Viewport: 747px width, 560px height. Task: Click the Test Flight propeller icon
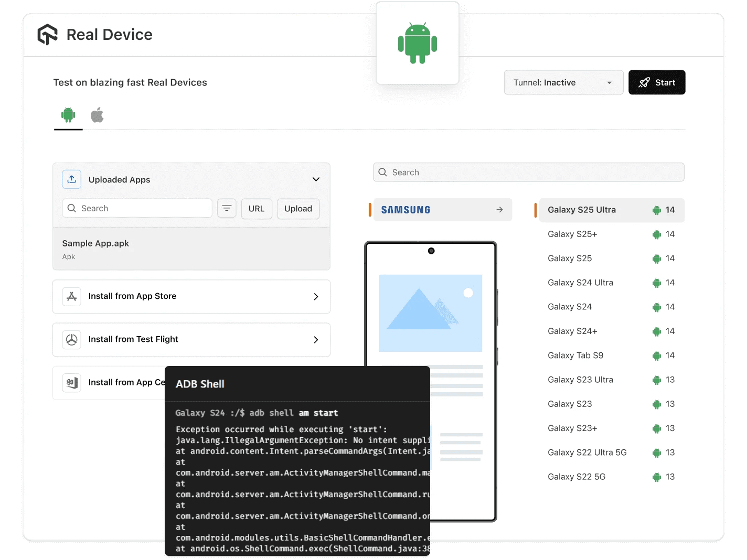(71, 339)
